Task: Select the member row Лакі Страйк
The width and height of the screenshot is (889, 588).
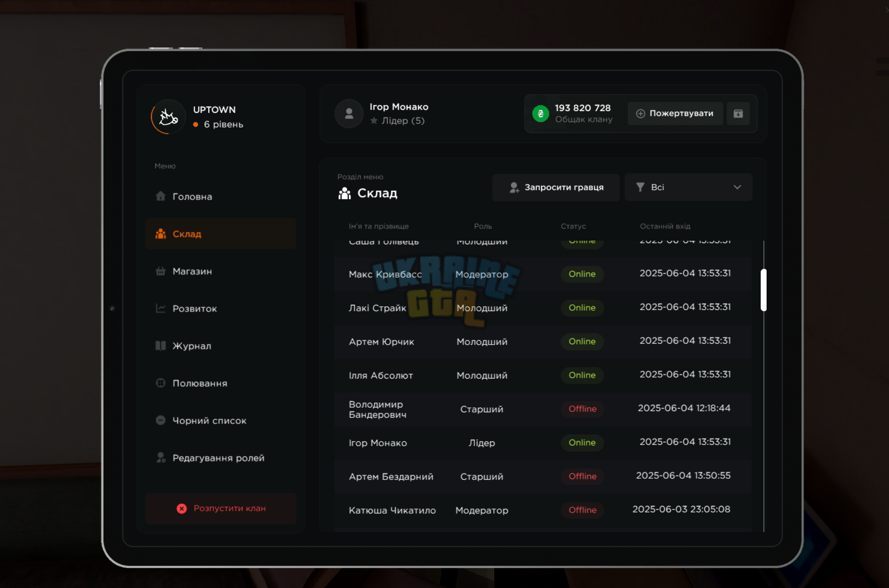Action: pos(543,308)
